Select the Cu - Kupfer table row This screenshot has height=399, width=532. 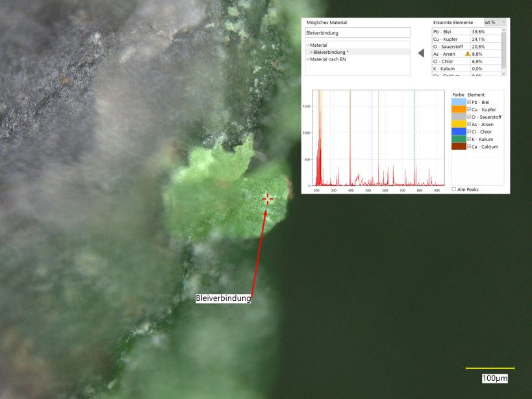[x=466, y=39]
